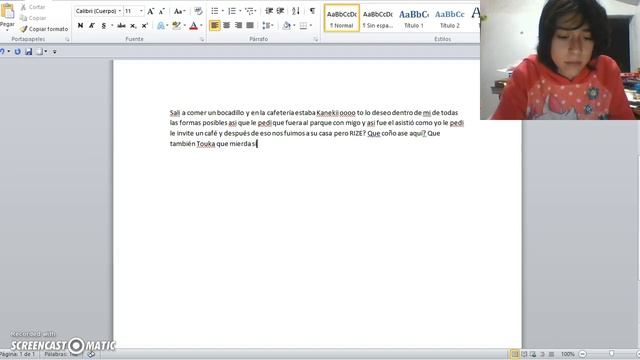
Task: Toggle bold (N) formatting
Action: 80,26
